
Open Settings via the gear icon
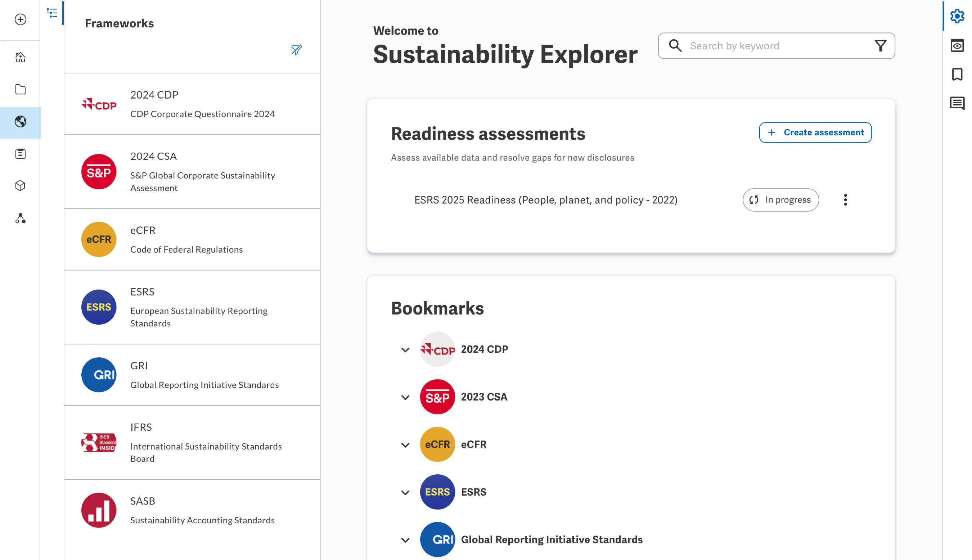[957, 16]
